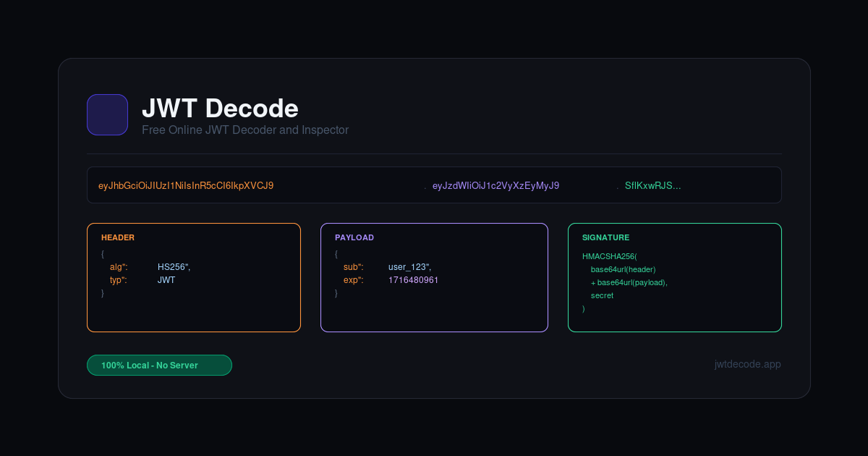Click the subtitle Free Online JWT Decoder and Inspector
868x456 pixels.
coord(245,130)
